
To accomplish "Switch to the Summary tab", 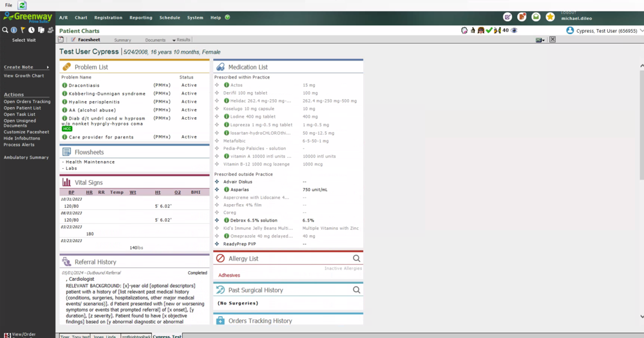I will 122,40.
